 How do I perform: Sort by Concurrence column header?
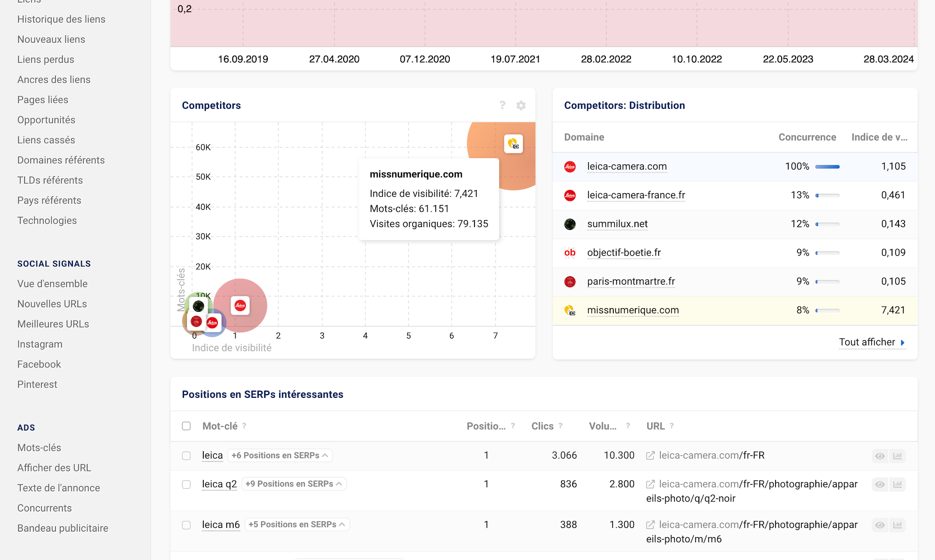point(807,137)
